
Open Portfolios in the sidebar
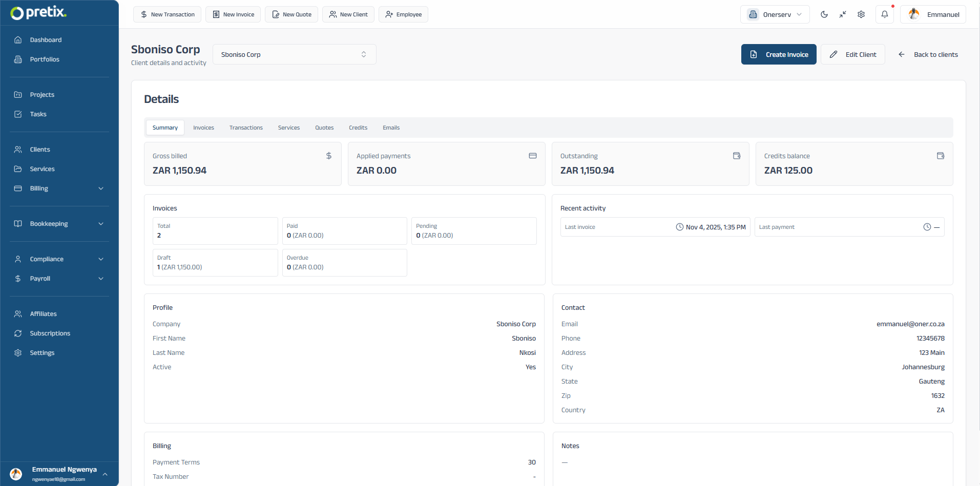[x=45, y=59]
